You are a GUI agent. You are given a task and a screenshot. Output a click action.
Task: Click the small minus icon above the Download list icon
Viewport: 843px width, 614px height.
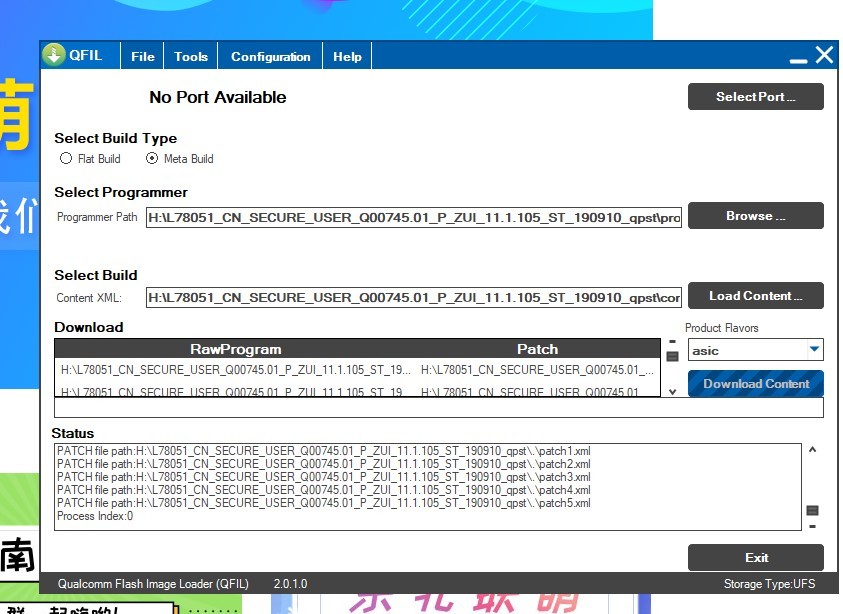672,341
